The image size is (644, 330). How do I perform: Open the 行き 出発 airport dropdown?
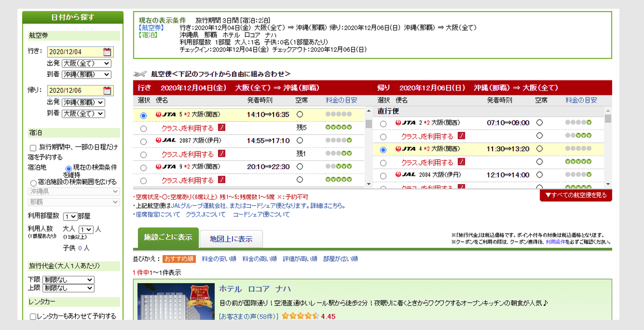[86, 63]
